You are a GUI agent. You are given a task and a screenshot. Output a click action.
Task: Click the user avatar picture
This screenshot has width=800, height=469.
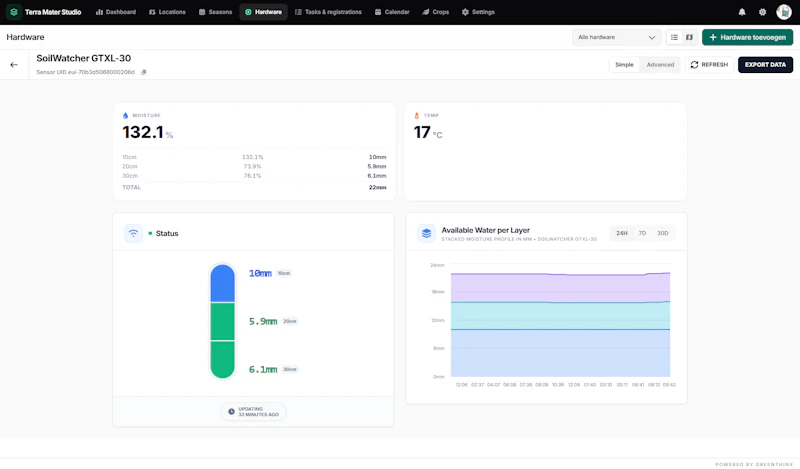tap(784, 12)
